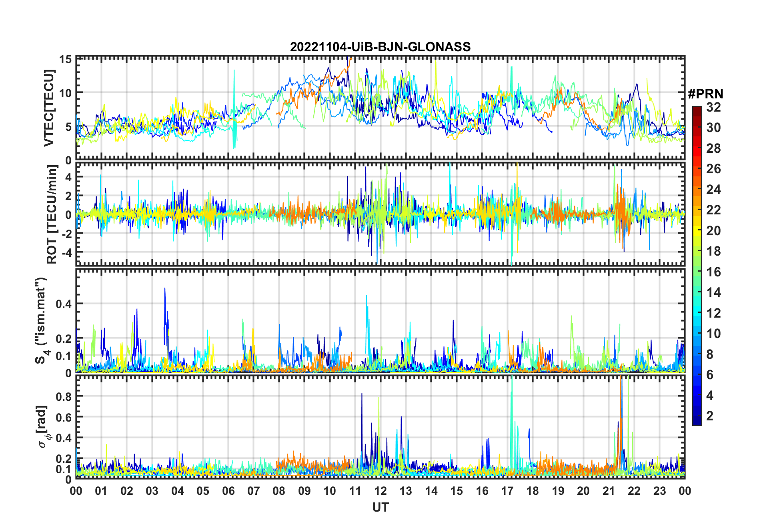Click the colorbar tick label 4
This screenshot has height=532, width=761.
(x=710, y=396)
